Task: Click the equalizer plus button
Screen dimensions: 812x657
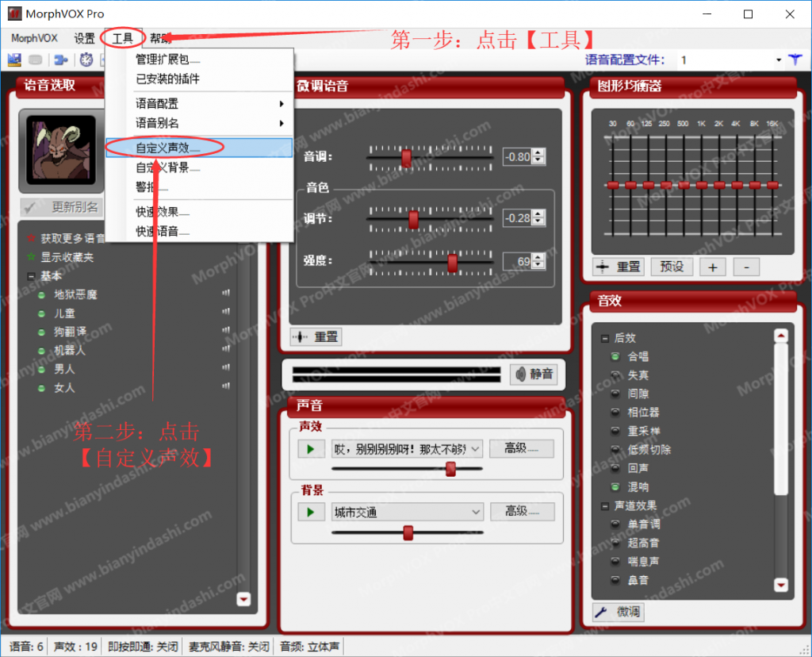Action: coord(713,267)
